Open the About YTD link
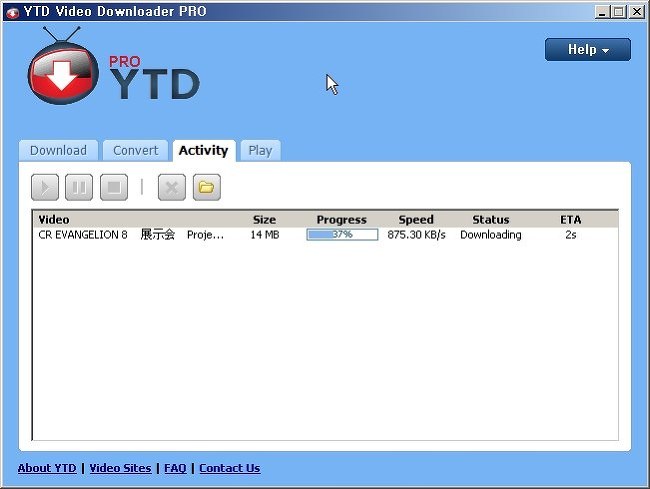Viewport: 650px width, 489px height. [x=47, y=468]
